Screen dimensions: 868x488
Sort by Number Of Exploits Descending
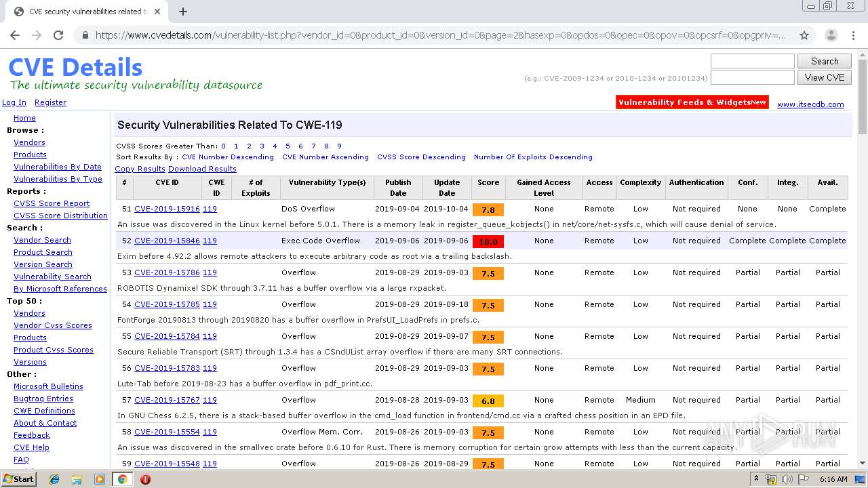click(533, 157)
